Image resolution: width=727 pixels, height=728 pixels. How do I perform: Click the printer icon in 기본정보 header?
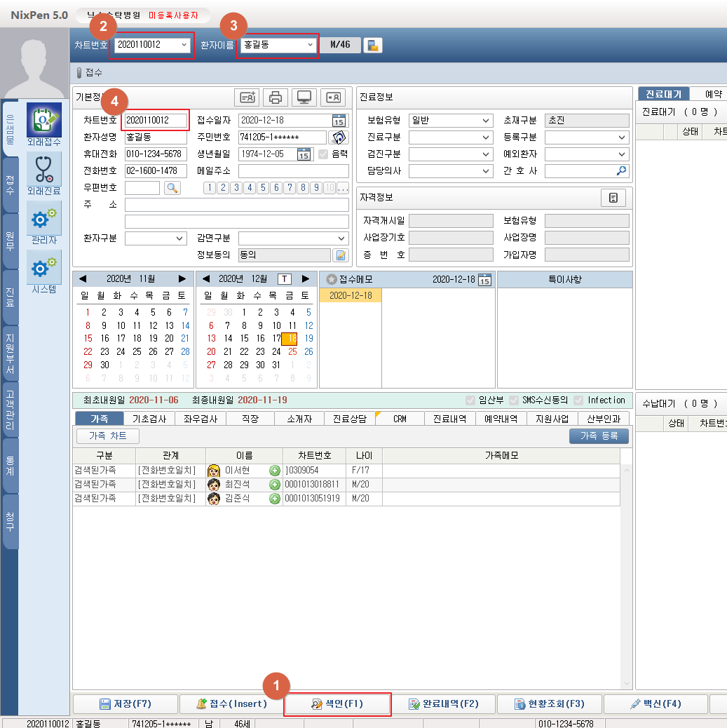[276, 97]
